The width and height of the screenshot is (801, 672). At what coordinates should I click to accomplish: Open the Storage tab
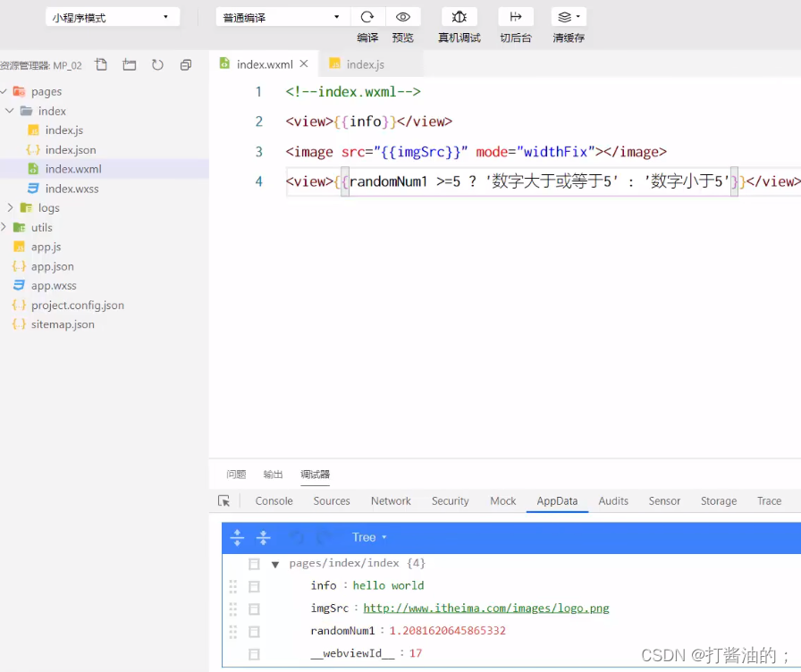coord(719,501)
